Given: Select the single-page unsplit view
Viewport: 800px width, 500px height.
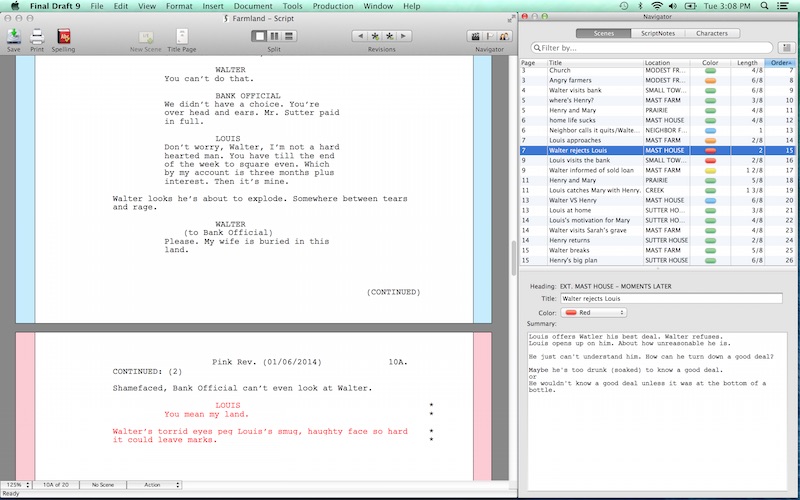Looking at the screenshot, I should [x=258, y=36].
